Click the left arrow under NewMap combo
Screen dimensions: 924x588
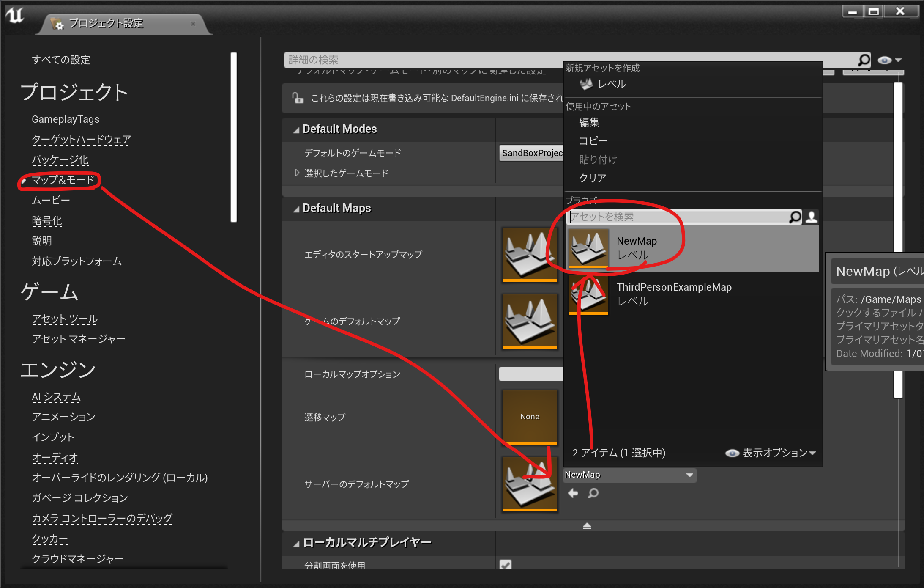point(573,493)
